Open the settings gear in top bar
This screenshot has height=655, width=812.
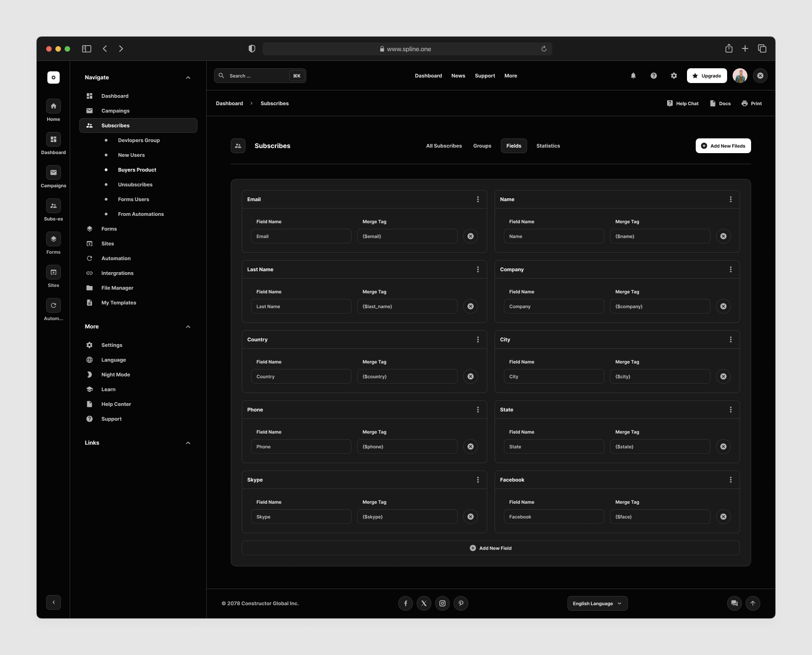click(674, 76)
